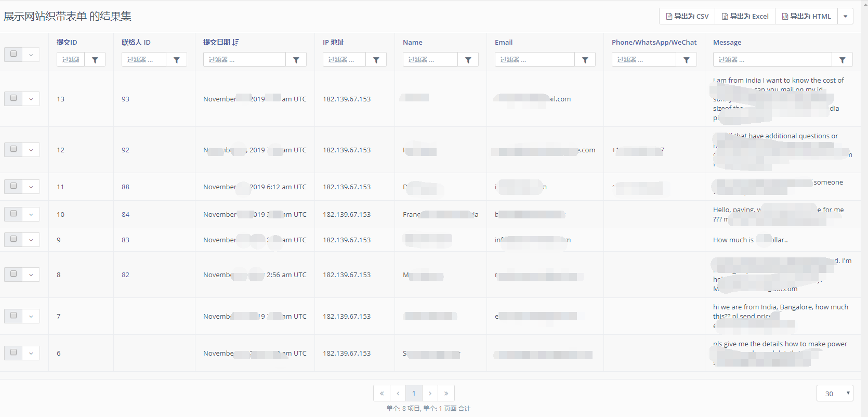The image size is (868, 417).
Task: Click the filter funnel icon for 提交ID column
Action: [x=95, y=60]
